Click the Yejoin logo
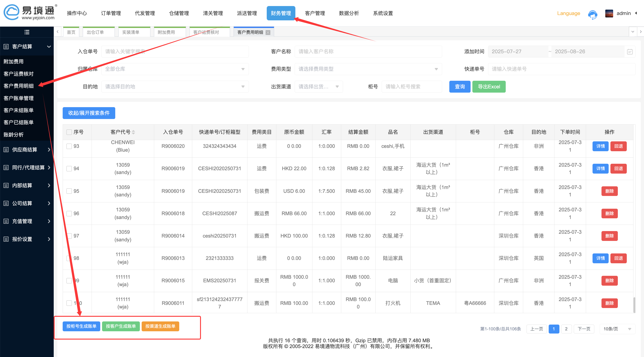This screenshot has height=357, width=644. [x=30, y=12]
